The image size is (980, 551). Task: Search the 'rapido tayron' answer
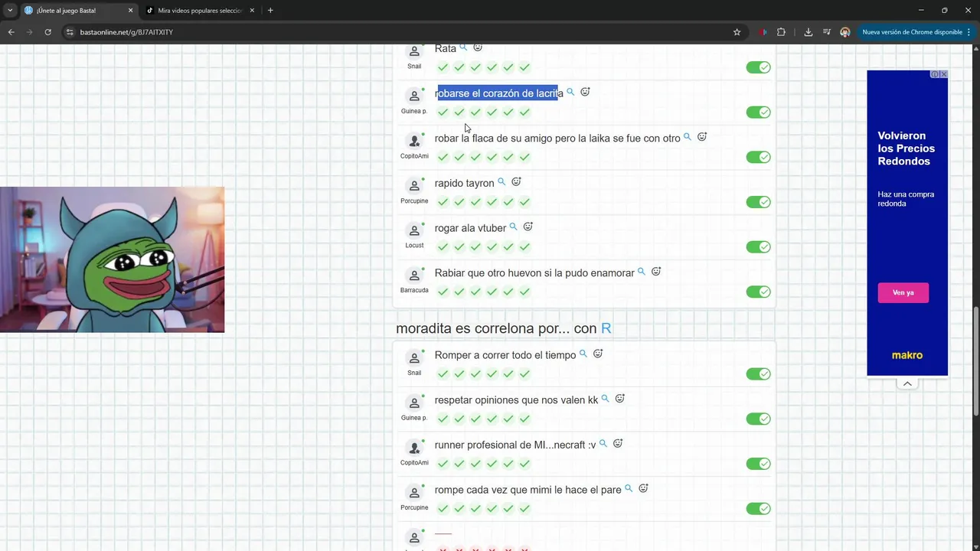[501, 182]
